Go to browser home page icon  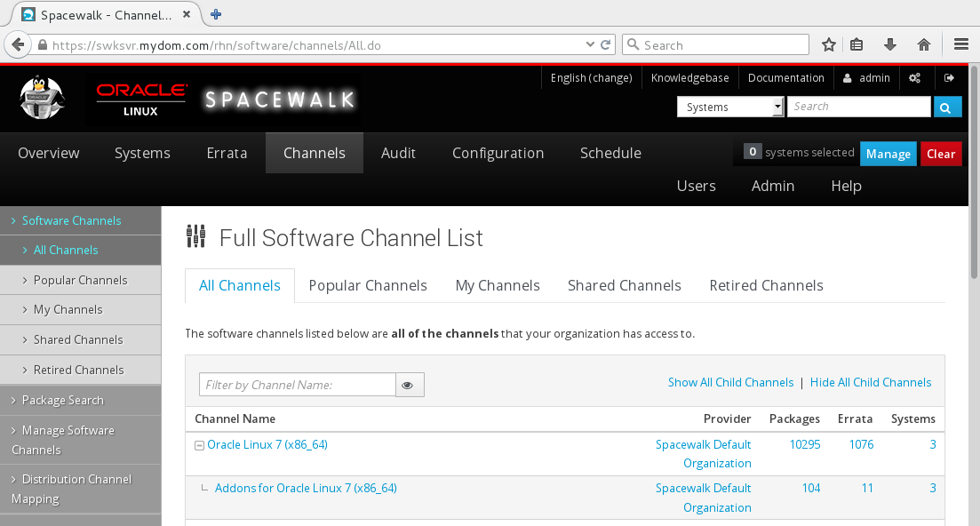(924, 45)
